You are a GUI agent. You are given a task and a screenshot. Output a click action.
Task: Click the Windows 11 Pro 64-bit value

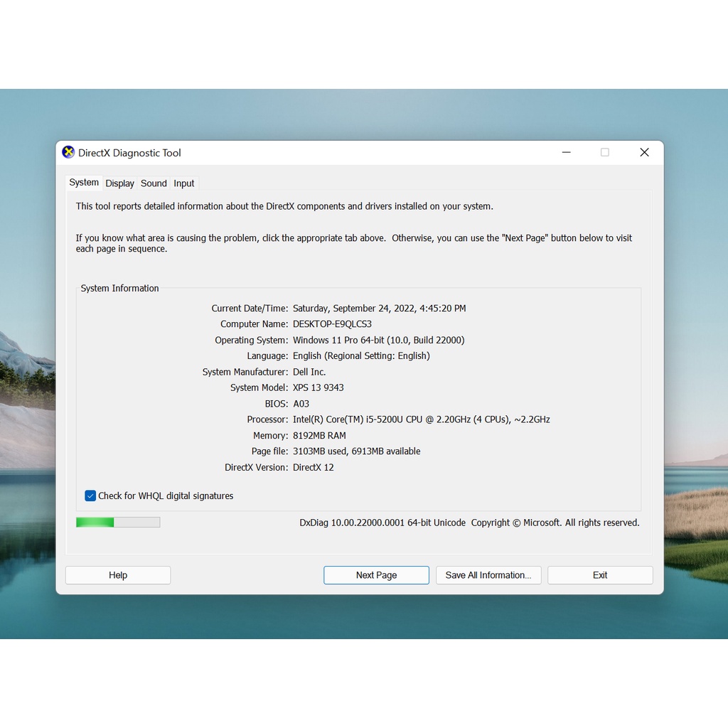(x=379, y=341)
